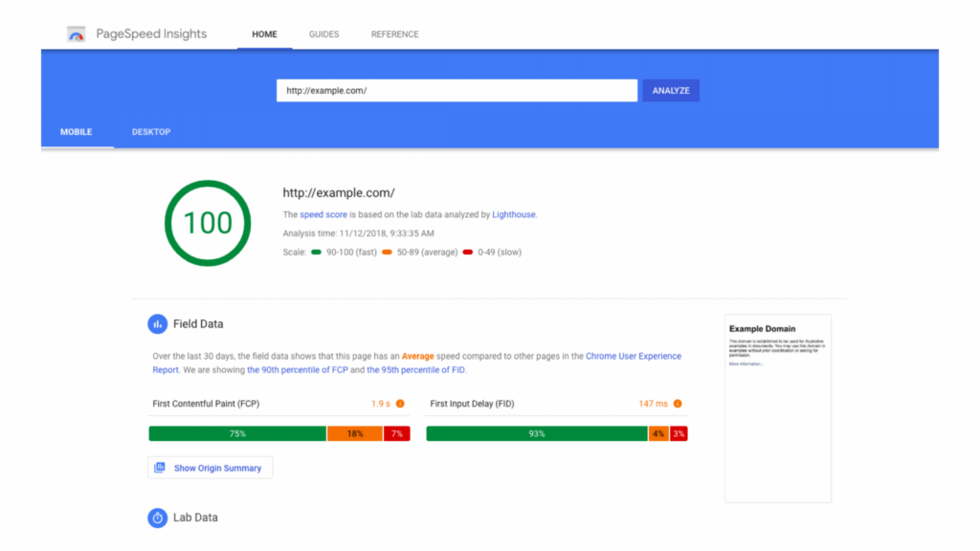Click the orange Average speed word
The image size is (980, 551).
(x=417, y=356)
